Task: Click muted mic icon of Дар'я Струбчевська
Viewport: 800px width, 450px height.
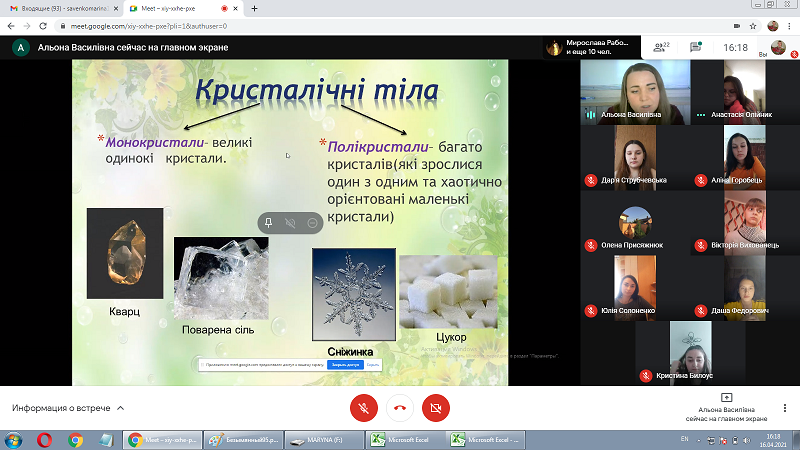Action: coord(591,180)
